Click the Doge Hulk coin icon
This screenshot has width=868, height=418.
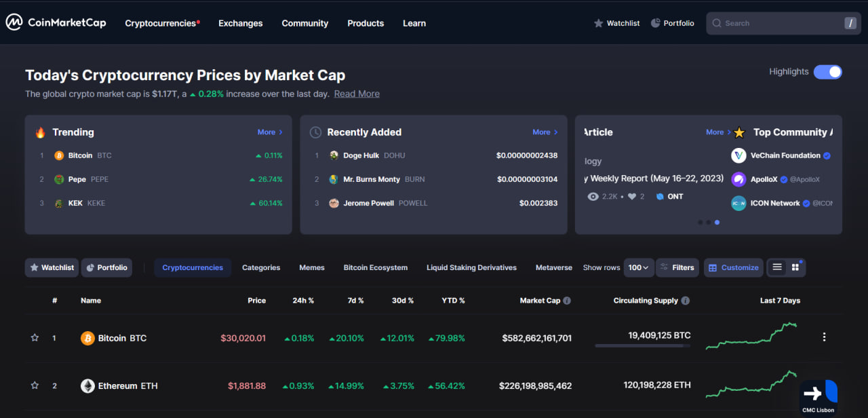[x=334, y=155]
